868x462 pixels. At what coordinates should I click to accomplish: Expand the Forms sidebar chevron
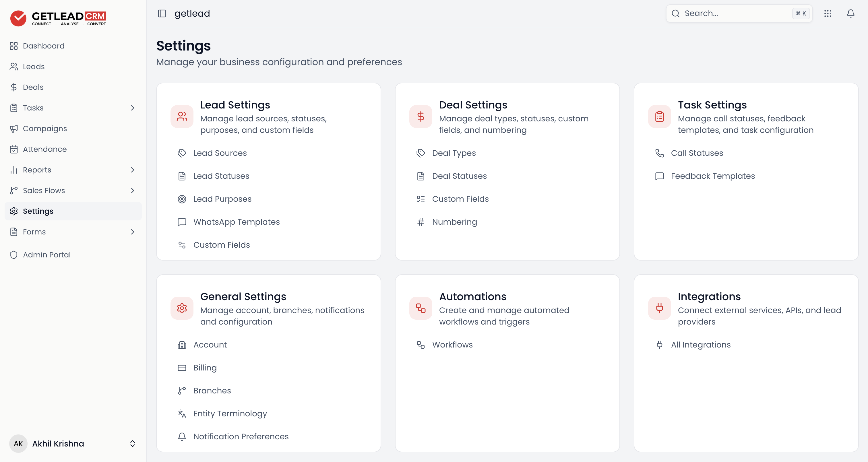132,232
